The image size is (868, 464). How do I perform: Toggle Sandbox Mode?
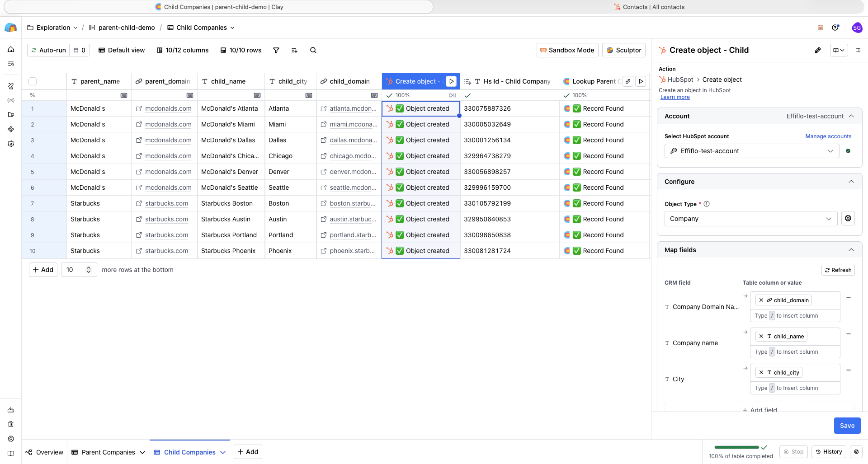tap(567, 50)
